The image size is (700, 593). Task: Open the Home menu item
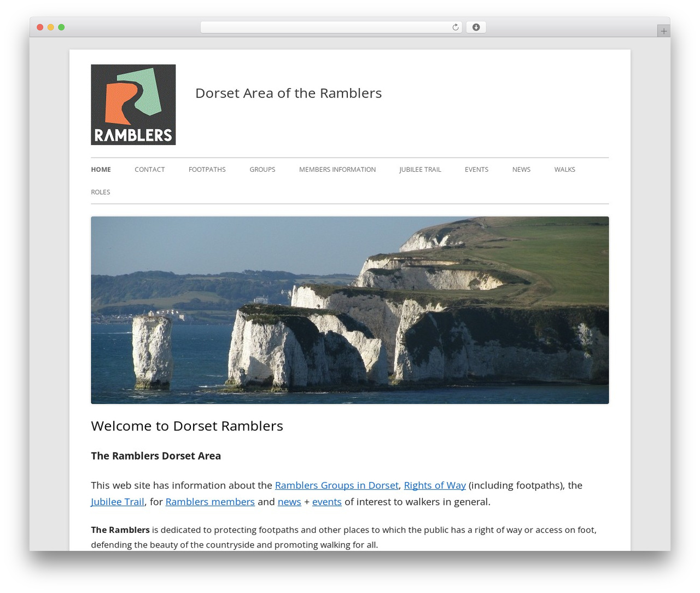coord(101,170)
